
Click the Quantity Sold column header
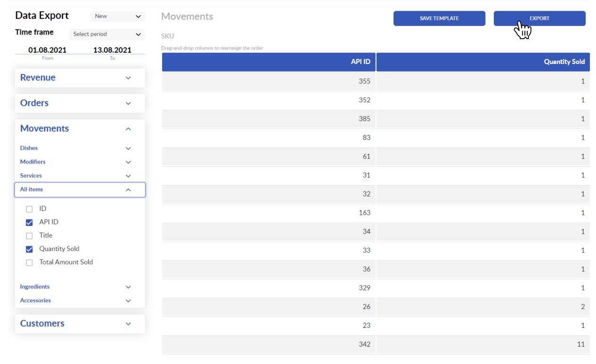[483, 62]
